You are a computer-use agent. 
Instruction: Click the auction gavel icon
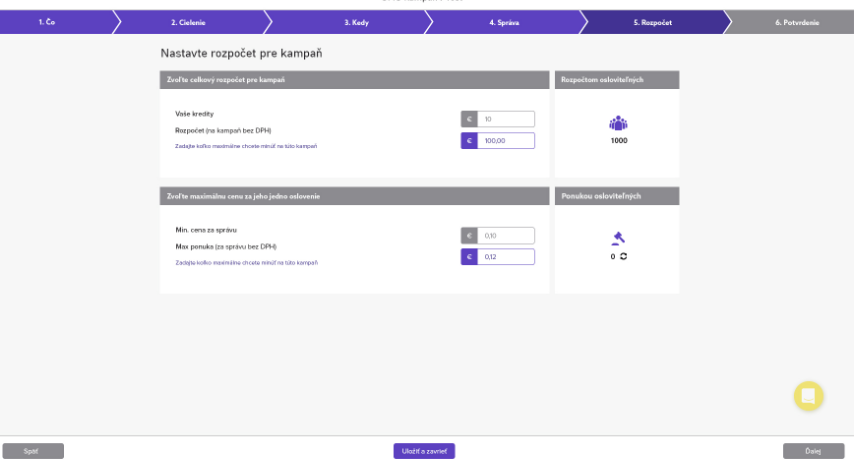[x=618, y=239]
